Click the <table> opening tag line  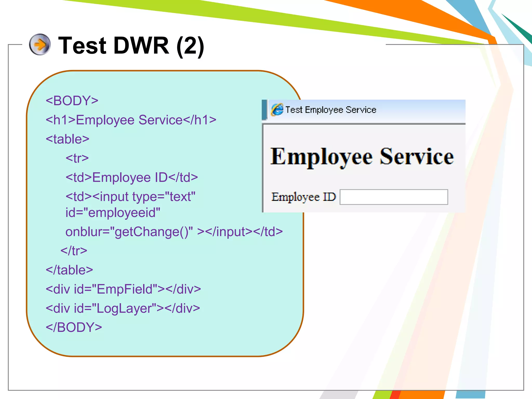(68, 139)
